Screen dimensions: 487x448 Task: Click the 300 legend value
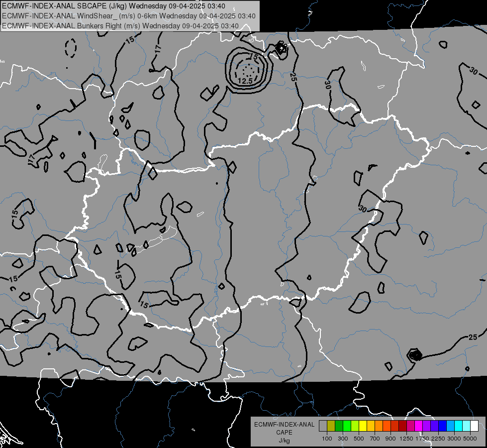[343, 439]
